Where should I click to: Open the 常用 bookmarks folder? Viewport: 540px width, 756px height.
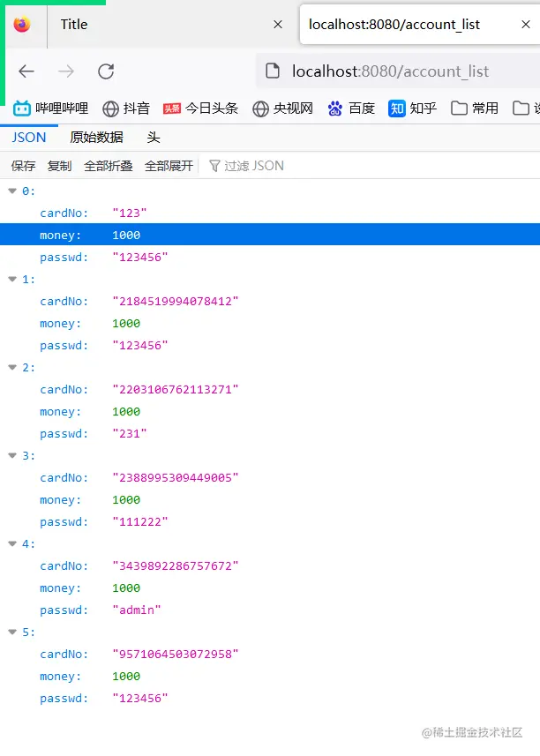(x=475, y=109)
